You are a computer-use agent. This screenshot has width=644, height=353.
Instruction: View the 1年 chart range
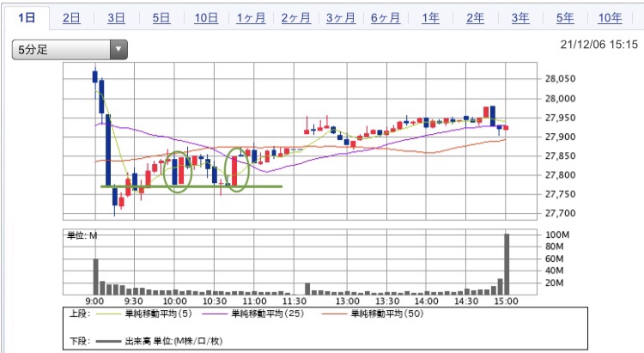coord(430,18)
